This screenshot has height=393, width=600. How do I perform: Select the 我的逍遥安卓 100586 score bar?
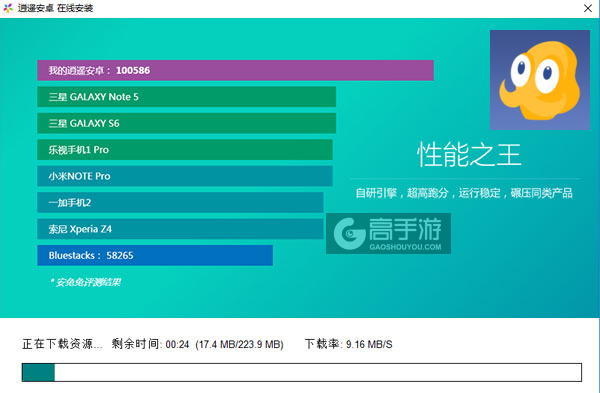point(235,70)
